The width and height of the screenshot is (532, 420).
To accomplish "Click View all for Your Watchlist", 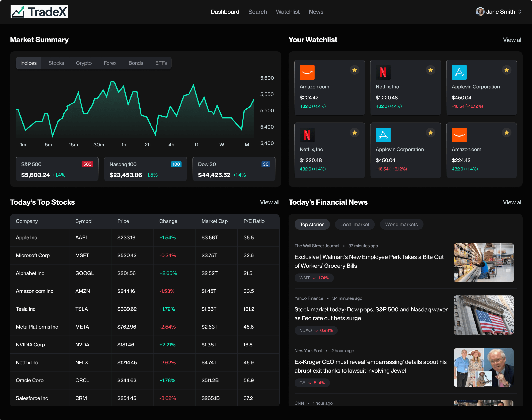I will click(x=512, y=40).
